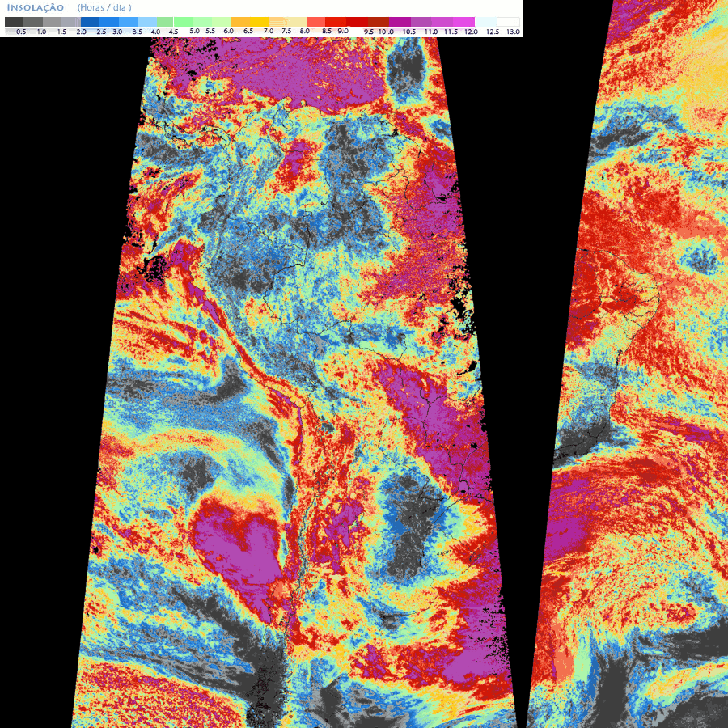Select the '6.5' legend value

[x=248, y=31]
